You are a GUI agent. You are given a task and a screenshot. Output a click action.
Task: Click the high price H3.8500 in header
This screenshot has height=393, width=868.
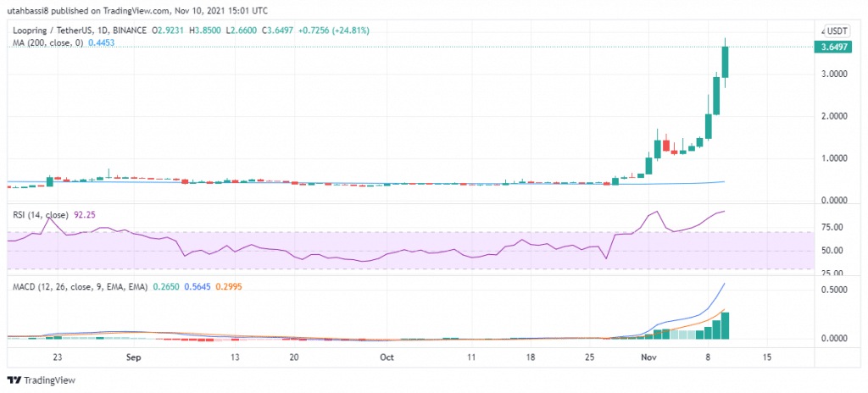(205, 31)
